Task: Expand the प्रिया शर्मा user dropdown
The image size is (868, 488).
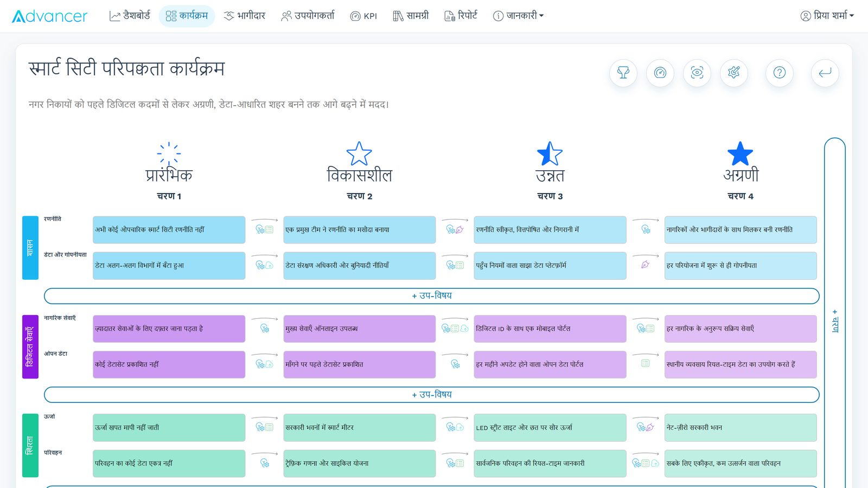Action: pyautogui.click(x=827, y=16)
